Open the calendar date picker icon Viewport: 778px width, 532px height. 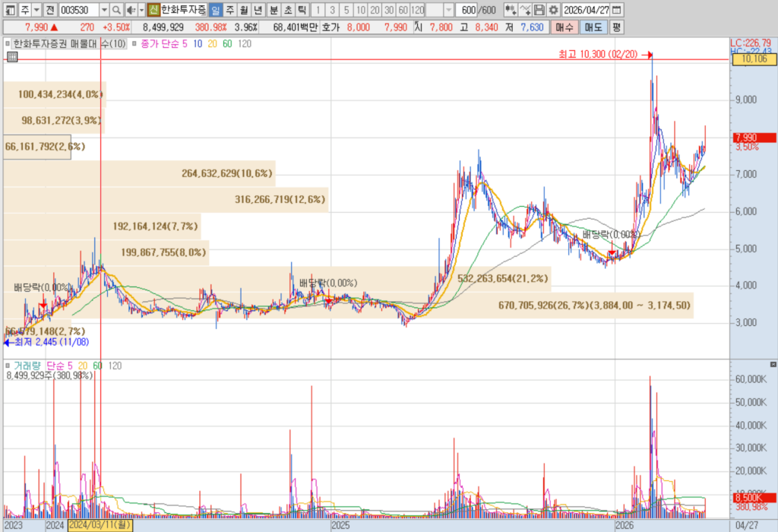coord(617,10)
